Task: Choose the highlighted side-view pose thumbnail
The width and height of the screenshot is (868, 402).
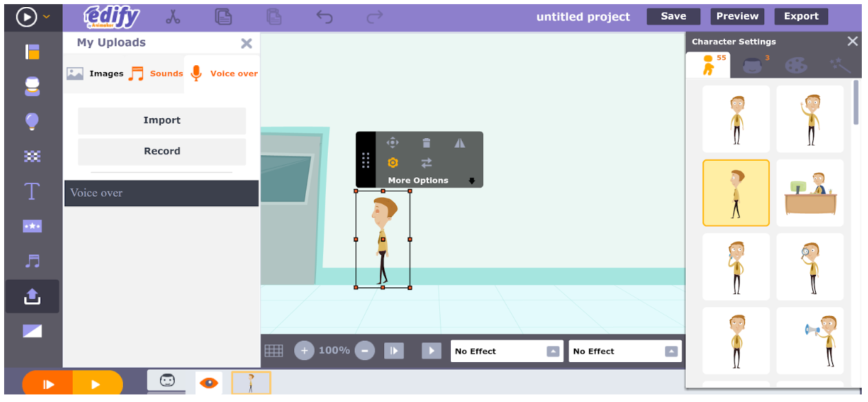Action: pos(736,193)
